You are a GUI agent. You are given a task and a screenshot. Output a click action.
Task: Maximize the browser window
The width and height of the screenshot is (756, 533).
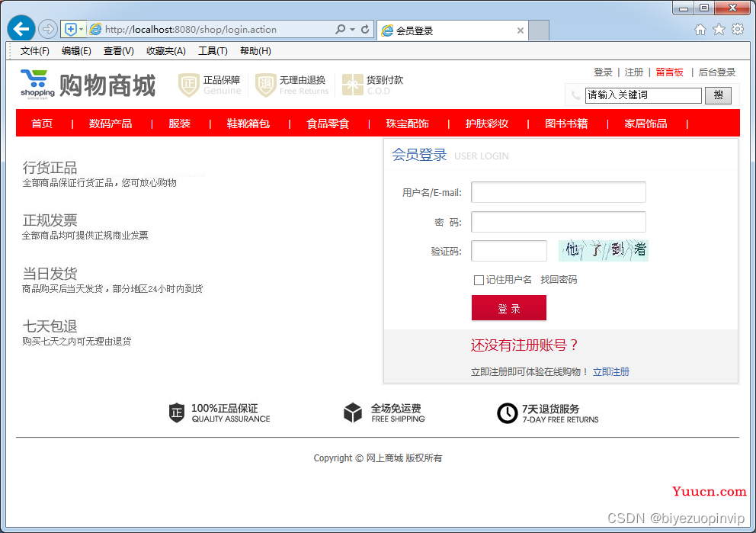(704, 8)
